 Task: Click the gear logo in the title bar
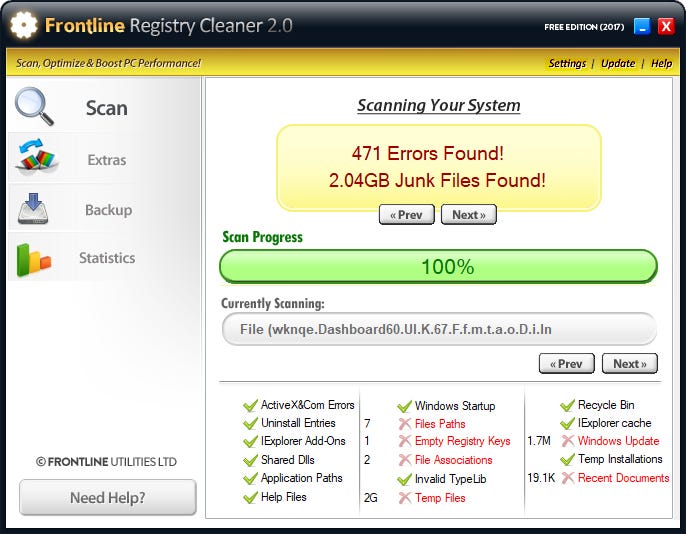click(23, 25)
